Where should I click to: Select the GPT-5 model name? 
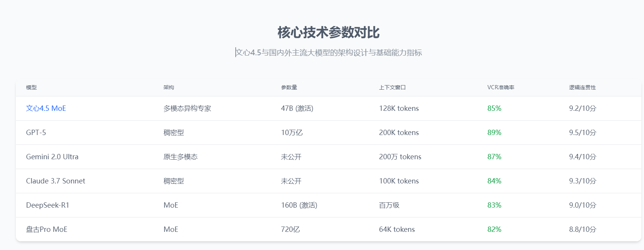pos(36,132)
